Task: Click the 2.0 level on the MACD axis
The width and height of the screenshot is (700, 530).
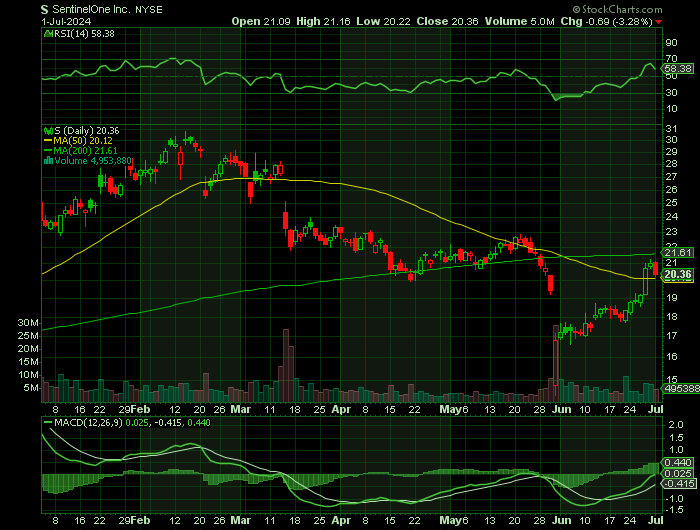Action: point(676,425)
